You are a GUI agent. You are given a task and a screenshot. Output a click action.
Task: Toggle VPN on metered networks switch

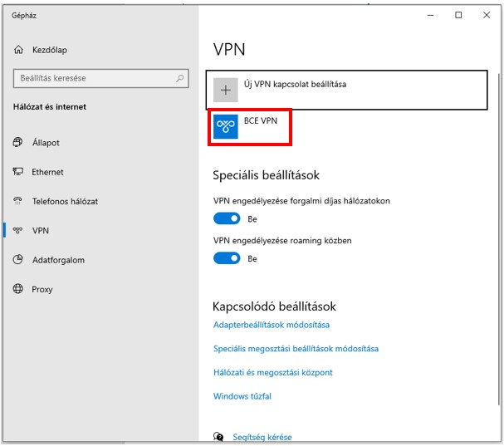(x=227, y=218)
